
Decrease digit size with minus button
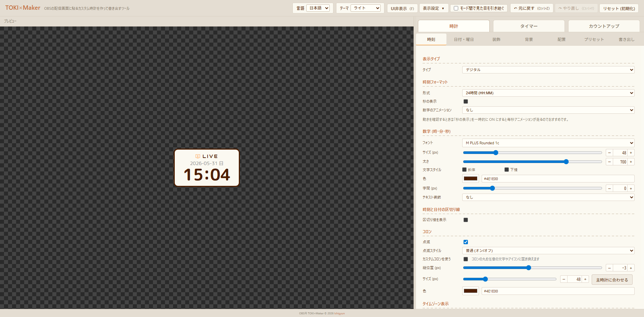point(609,153)
